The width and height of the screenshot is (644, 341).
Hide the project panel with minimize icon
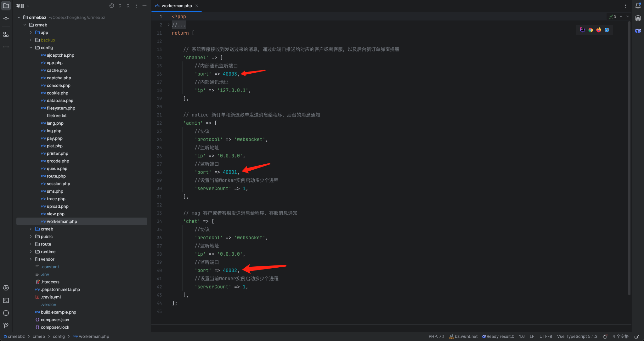(144, 6)
